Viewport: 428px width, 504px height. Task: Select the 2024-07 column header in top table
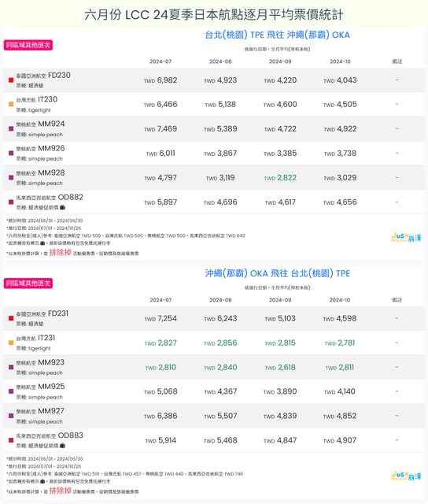pyautogui.click(x=160, y=61)
